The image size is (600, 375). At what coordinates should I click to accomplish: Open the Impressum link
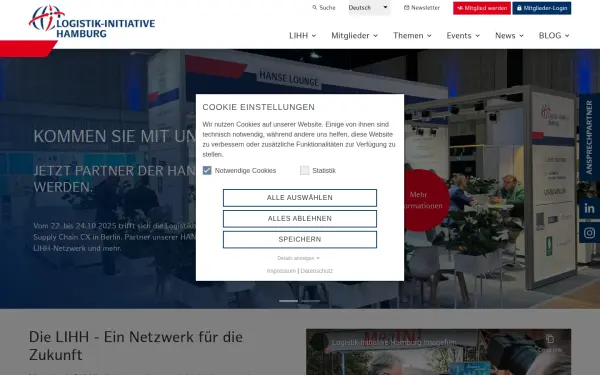coord(281,271)
